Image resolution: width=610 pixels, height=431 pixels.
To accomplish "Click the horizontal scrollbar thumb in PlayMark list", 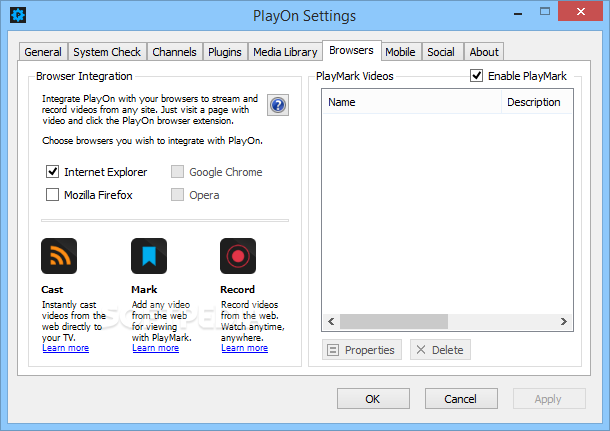I will [394, 322].
